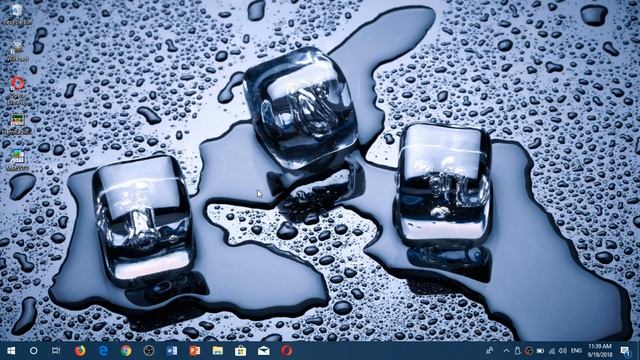Screen dimensions: 640x360
Task: Open Microsoft Word from the taskbar
Action: tap(172, 351)
